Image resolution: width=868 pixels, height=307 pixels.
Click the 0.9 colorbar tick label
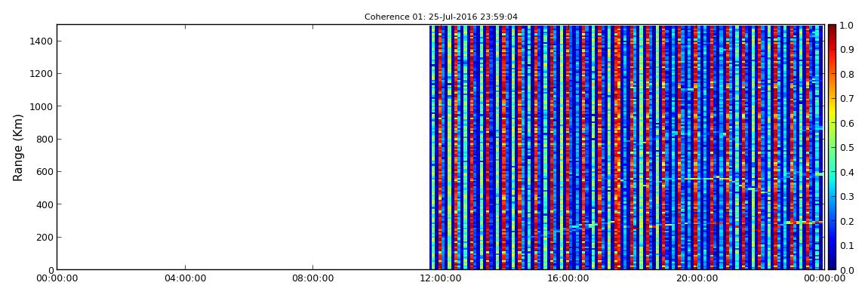846,49
